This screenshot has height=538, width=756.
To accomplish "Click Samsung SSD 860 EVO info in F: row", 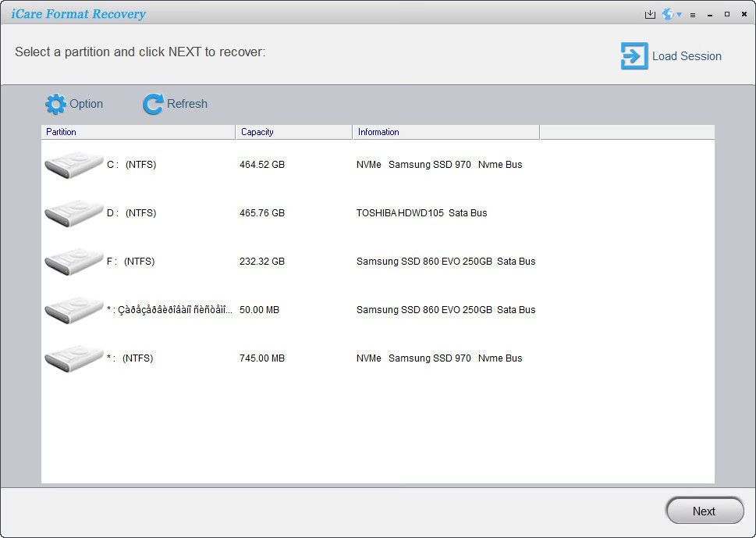I will 446,262.
